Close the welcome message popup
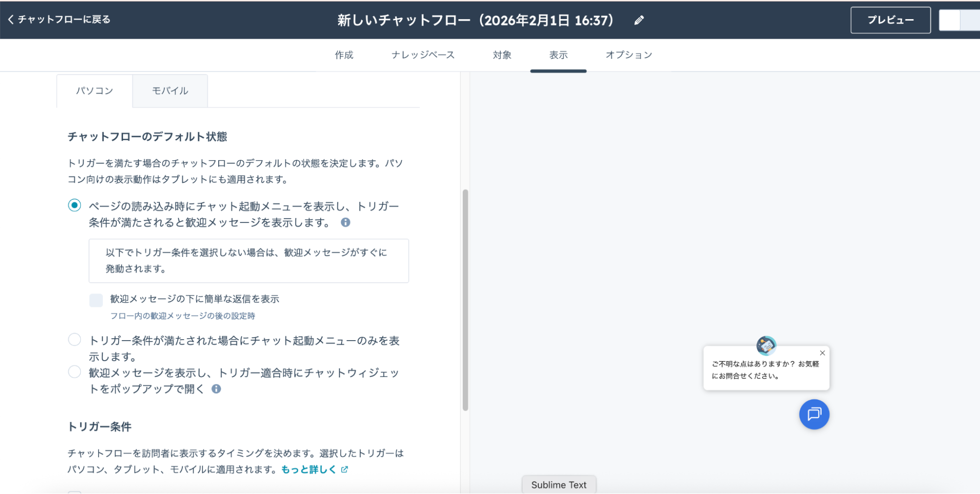Image resolution: width=980 pixels, height=494 pixels. [822, 353]
